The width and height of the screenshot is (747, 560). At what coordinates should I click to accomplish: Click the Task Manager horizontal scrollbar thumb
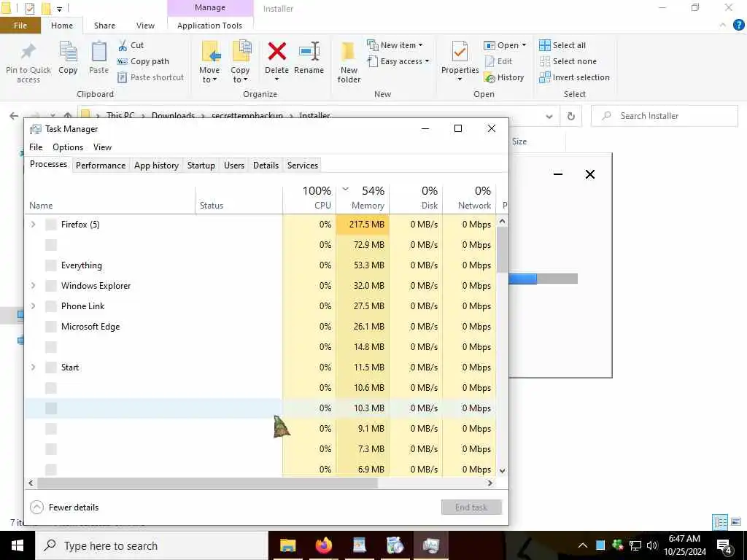tap(208, 483)
